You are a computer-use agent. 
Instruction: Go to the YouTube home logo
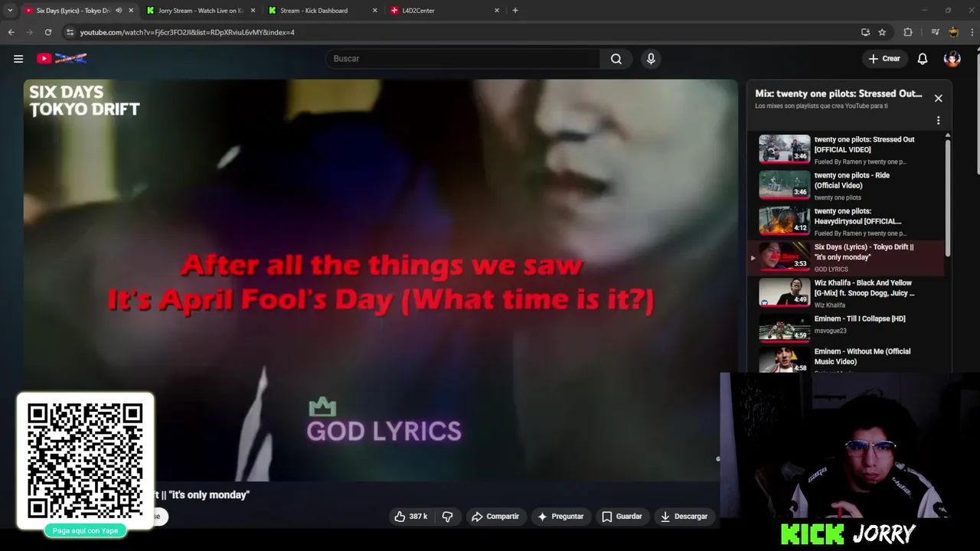click(x=61, y=59)
